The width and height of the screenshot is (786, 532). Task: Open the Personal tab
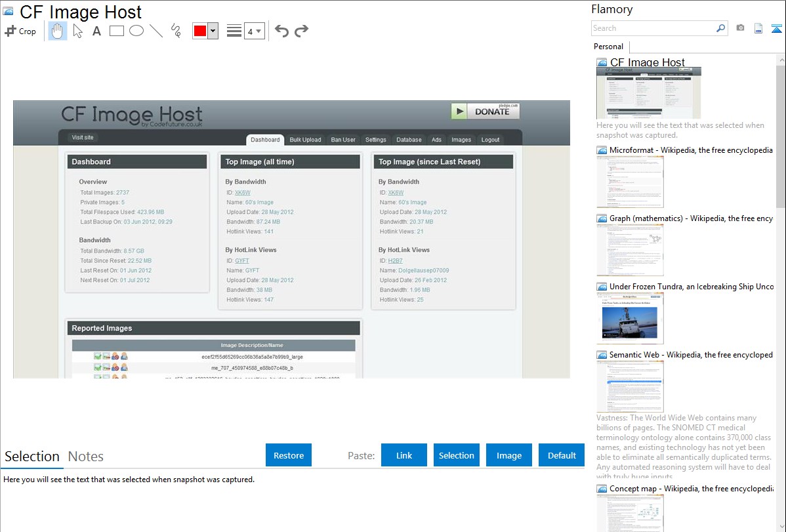point(608,47)
